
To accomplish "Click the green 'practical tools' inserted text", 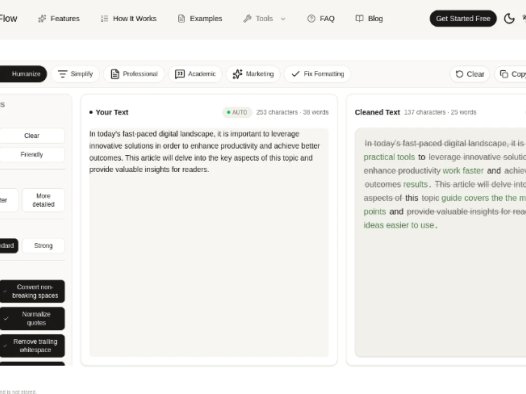I will coord(389,157).
